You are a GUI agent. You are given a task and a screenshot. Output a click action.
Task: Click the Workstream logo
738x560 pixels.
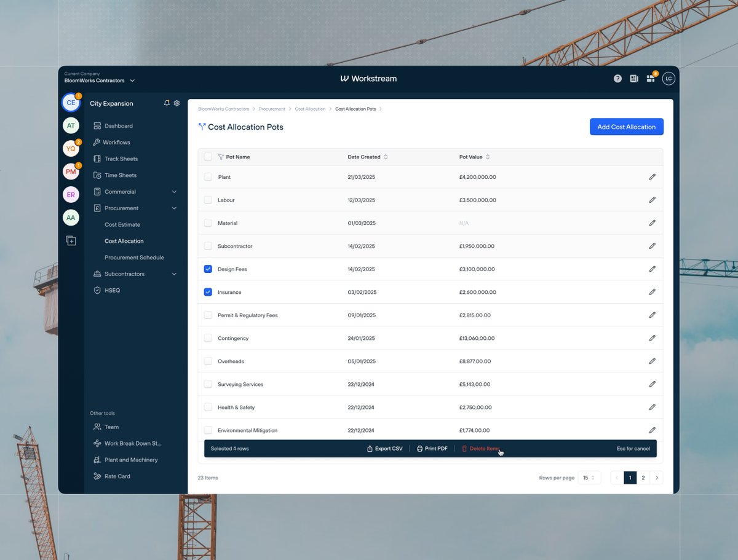point(368,79)
